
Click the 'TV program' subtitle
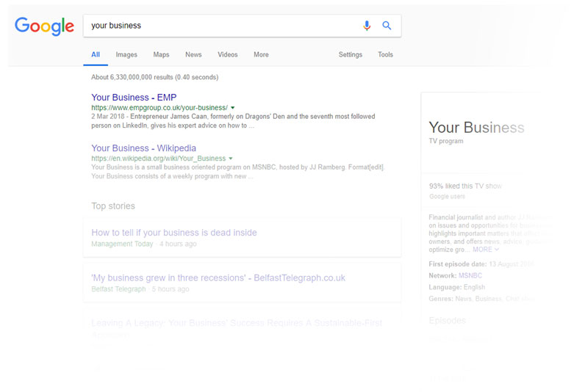point(446,141)
